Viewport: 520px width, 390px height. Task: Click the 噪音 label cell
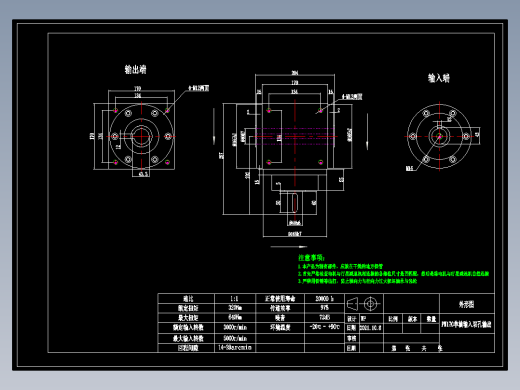click(280, 318)
